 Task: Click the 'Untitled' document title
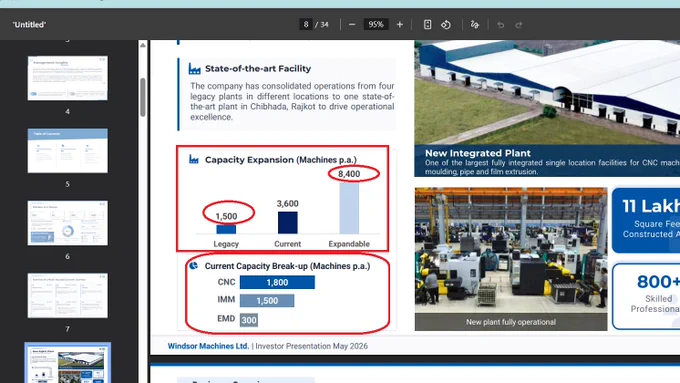[x=29, y=25]
